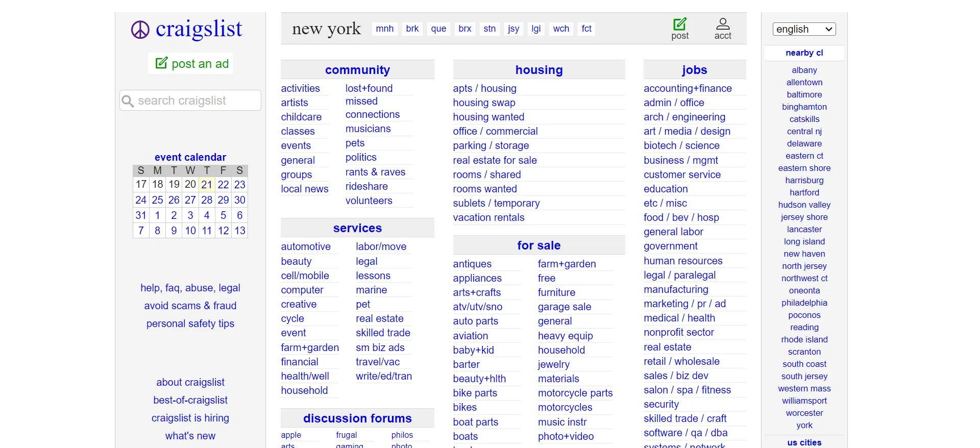Viewport: 980px width, 448px height.
Task: Open write/ed/tran services link
Action: coord(384,376)
